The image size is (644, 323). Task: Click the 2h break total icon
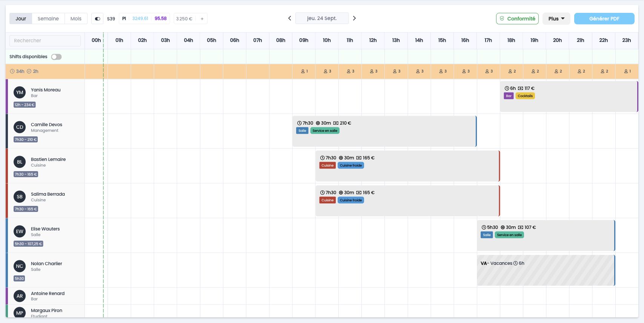click(29, 71)
